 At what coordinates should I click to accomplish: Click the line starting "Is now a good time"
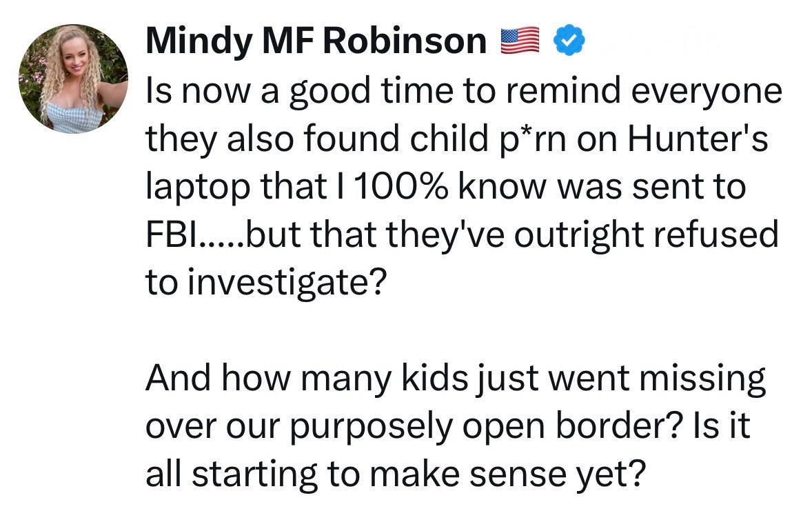click(x=463, y=92)
